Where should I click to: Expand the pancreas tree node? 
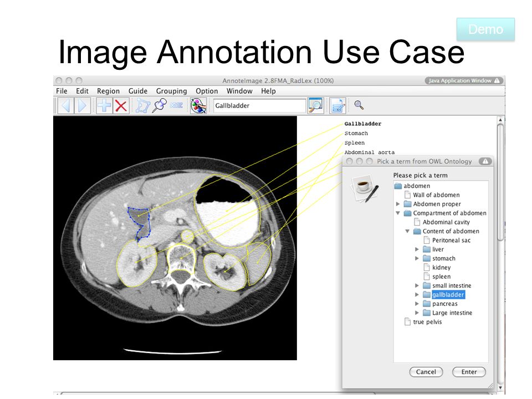(x=417, y=304)
